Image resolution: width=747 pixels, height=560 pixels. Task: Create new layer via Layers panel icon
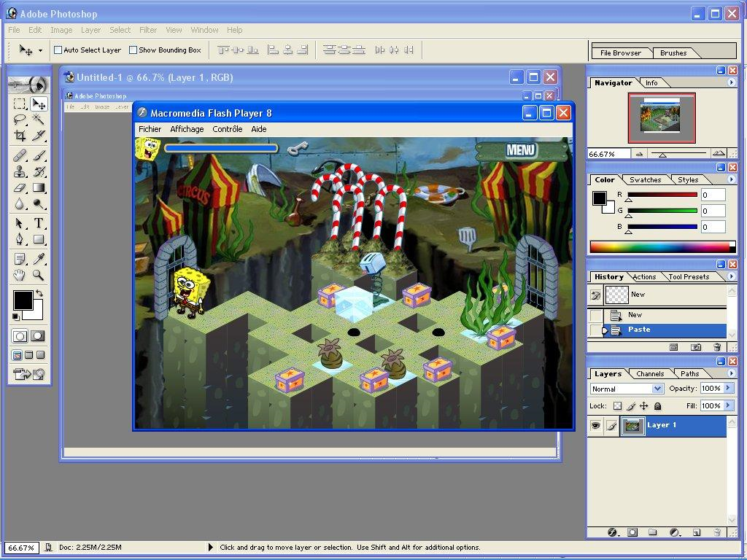(x=696, y=532)
